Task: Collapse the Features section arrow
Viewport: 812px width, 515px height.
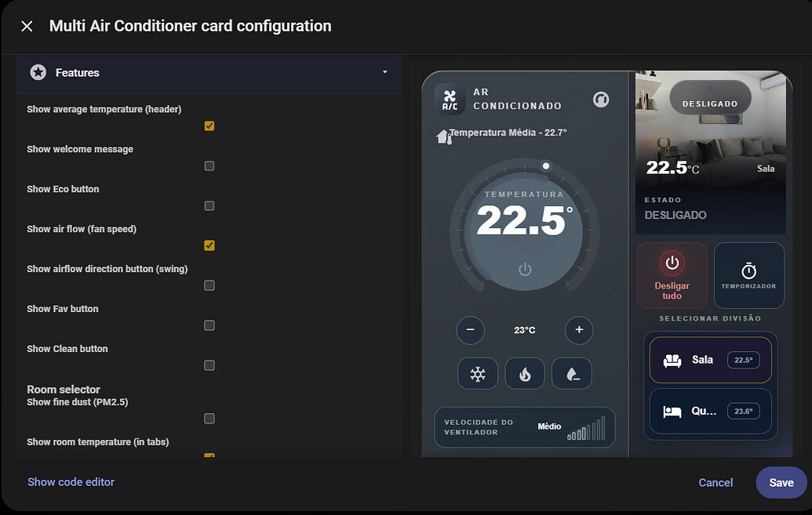Action: click(x=384, y=72)
